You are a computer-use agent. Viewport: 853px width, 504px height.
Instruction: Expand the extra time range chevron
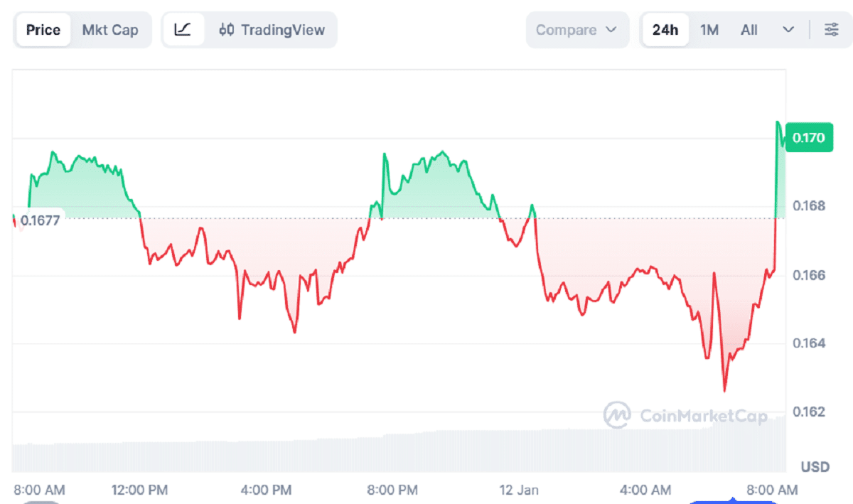pos(787,30)
